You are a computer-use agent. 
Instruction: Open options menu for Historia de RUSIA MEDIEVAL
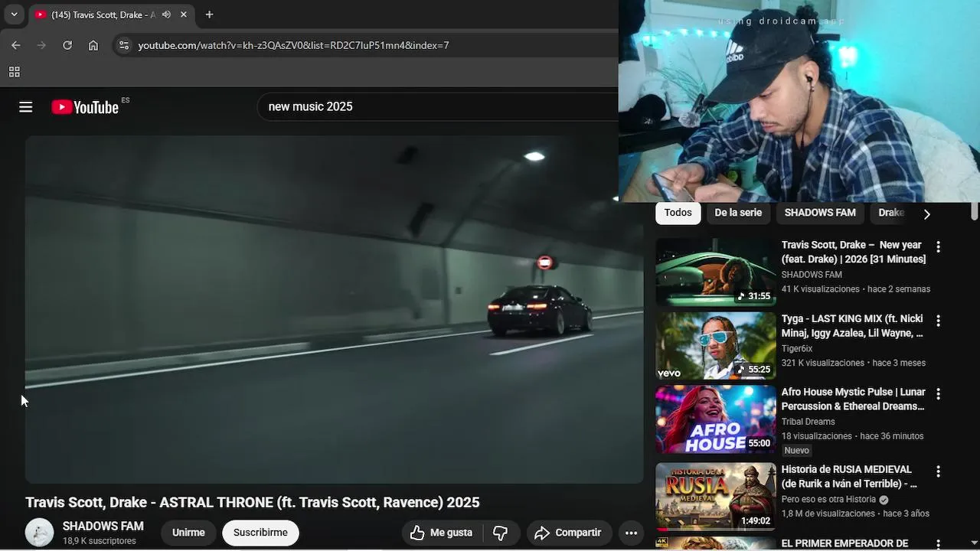pyautogui.click(x=938, y=472)
